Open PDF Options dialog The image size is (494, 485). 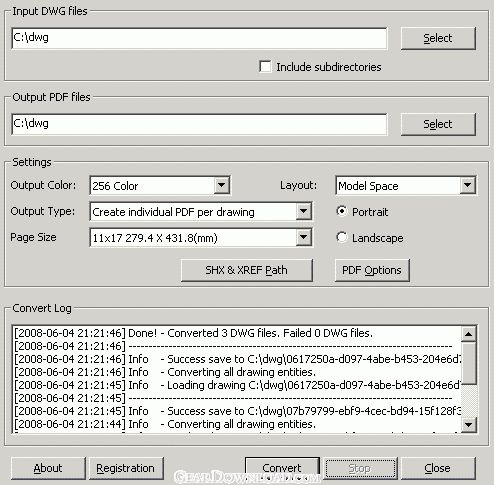point(372,270)
